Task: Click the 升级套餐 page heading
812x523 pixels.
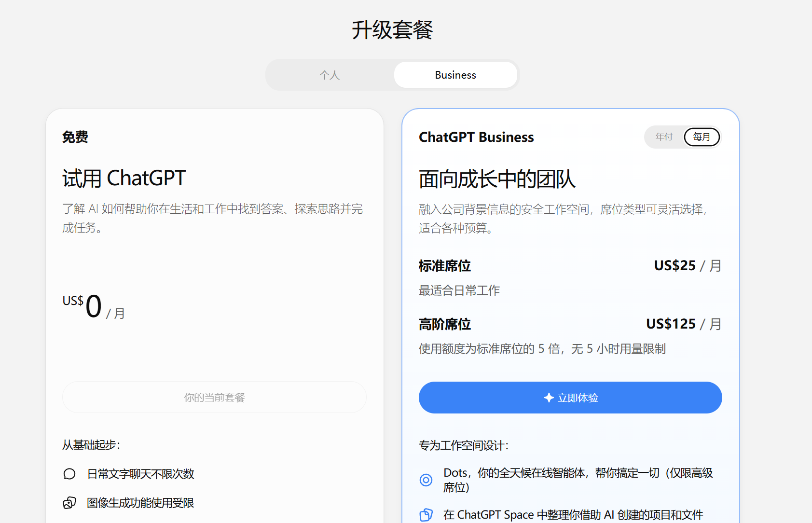Action: [x=392, y=30]
